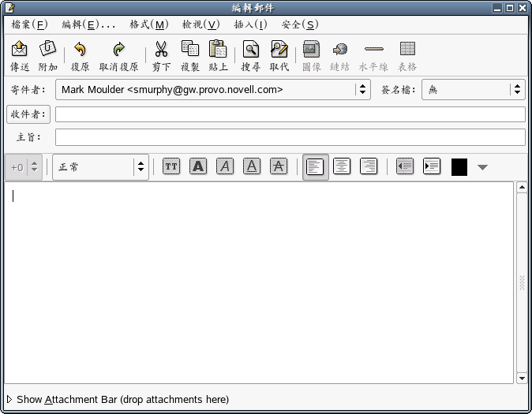Click the font size +0 stepper arrows
The image size is (532, 414).
[x=34, y=167]
